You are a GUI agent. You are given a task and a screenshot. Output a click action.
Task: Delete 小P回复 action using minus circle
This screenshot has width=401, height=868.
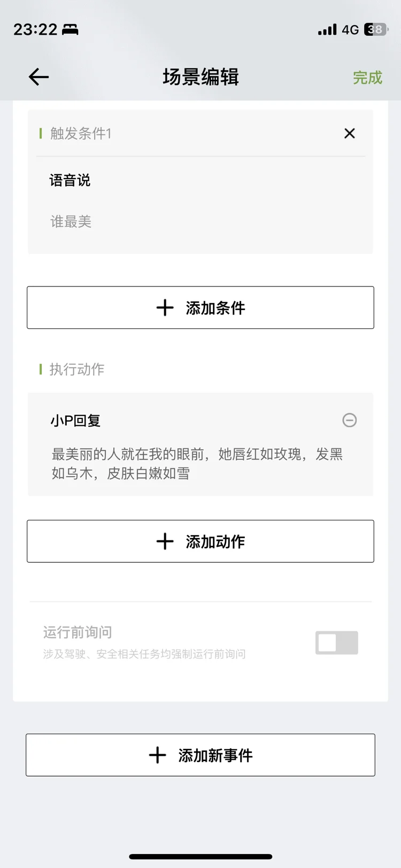pos(350,420)
